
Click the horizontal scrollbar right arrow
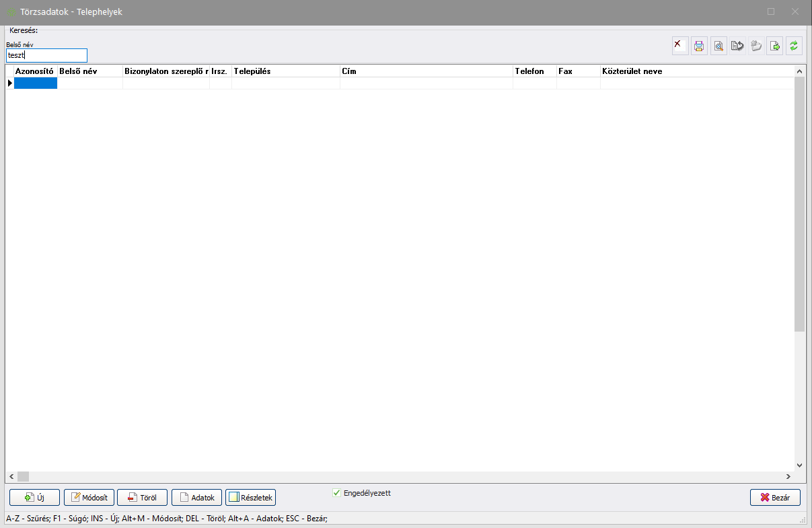coord(788,476)
